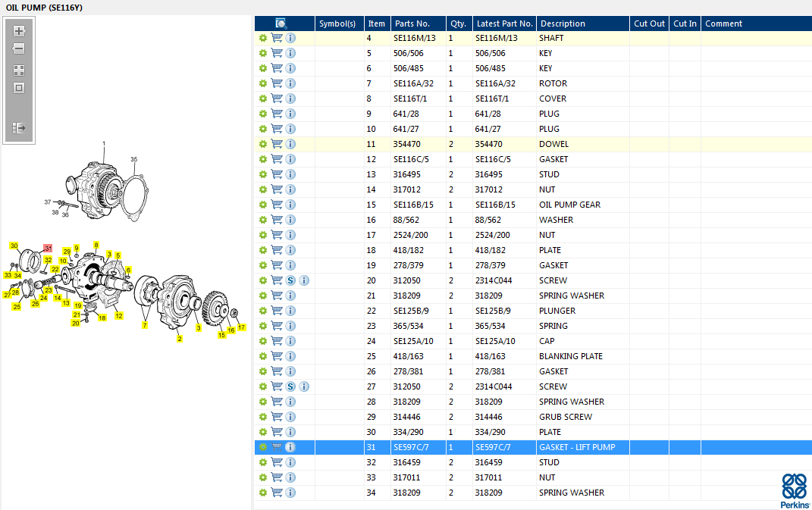Viewport: 812px width, 510px height.
Task: Click the Cut In column header
Action: coord(685,23)
